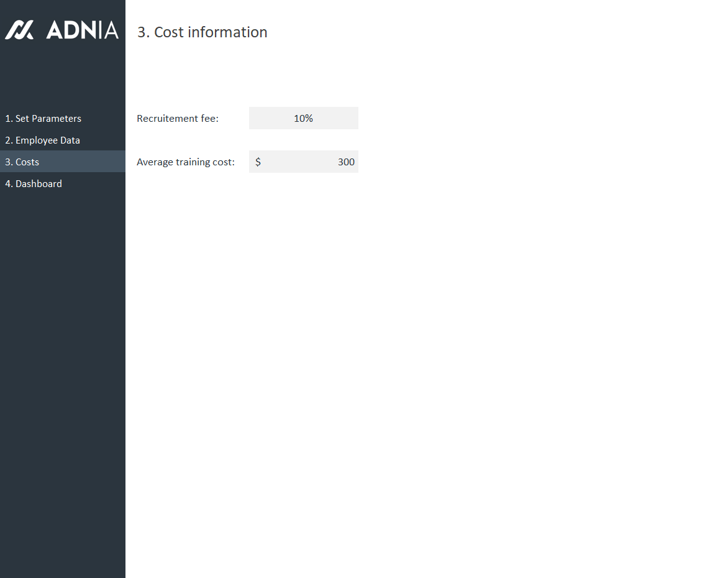Click the 'Recruitement fee:' label
The height and width of the screenshot is (578, 728).
[x=178, y=118]
